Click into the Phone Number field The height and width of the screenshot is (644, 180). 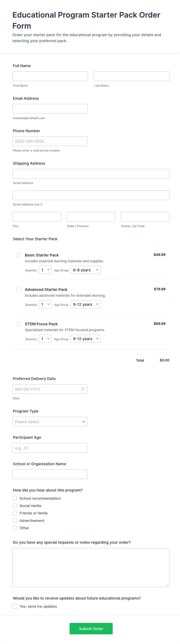click(x=50, y=141)
